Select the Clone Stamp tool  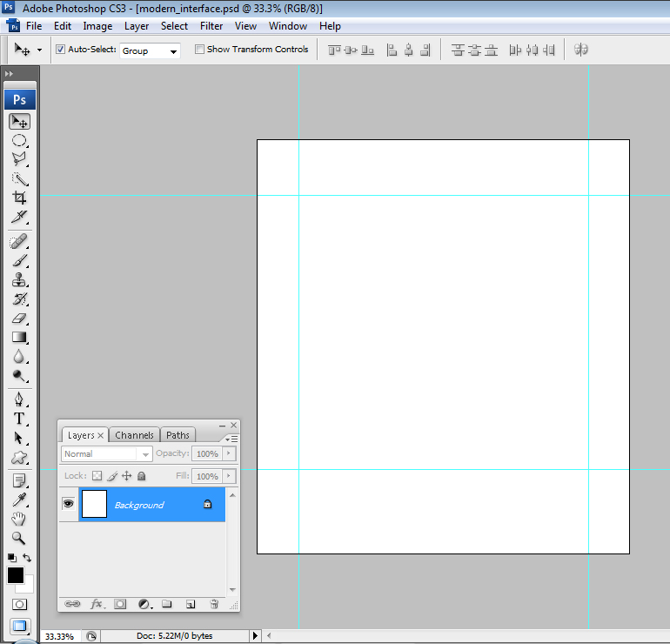[x=19, y=280]
